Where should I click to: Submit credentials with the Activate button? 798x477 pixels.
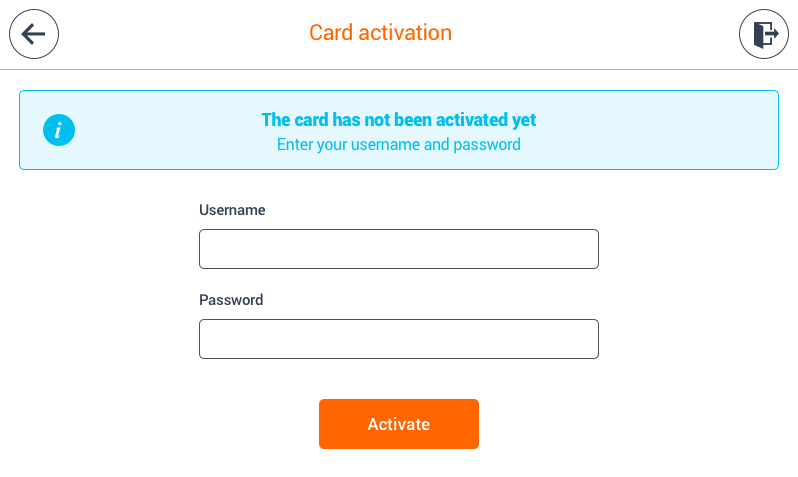click(x=399, y=424)
